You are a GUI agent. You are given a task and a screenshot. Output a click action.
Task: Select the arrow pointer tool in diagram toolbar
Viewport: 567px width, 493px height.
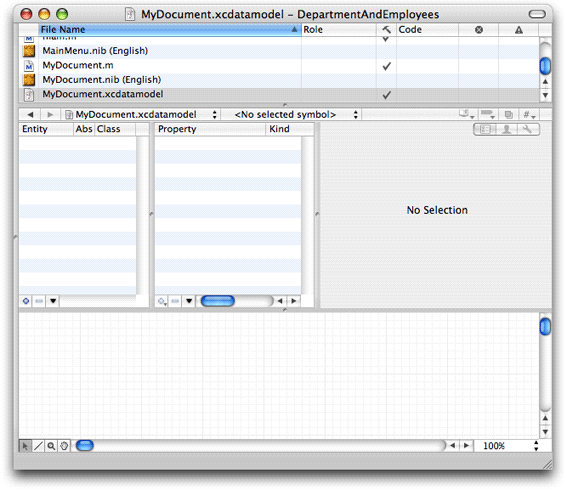pos(25,446)
